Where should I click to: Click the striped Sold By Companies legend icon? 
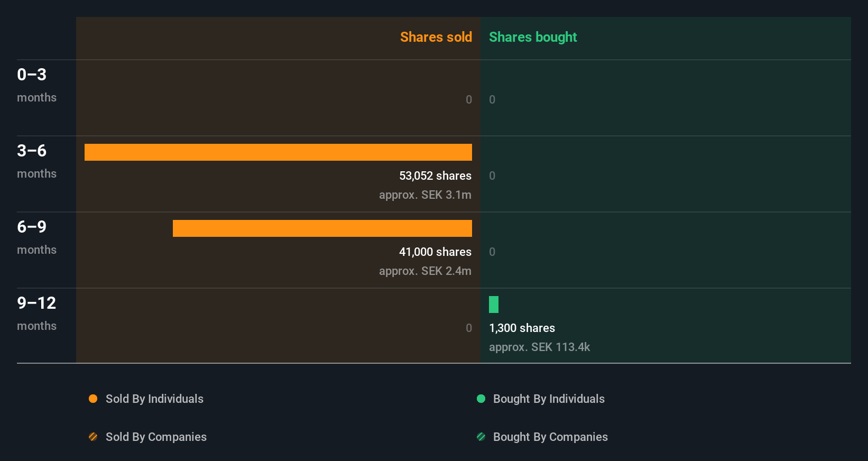pos(93,437)
